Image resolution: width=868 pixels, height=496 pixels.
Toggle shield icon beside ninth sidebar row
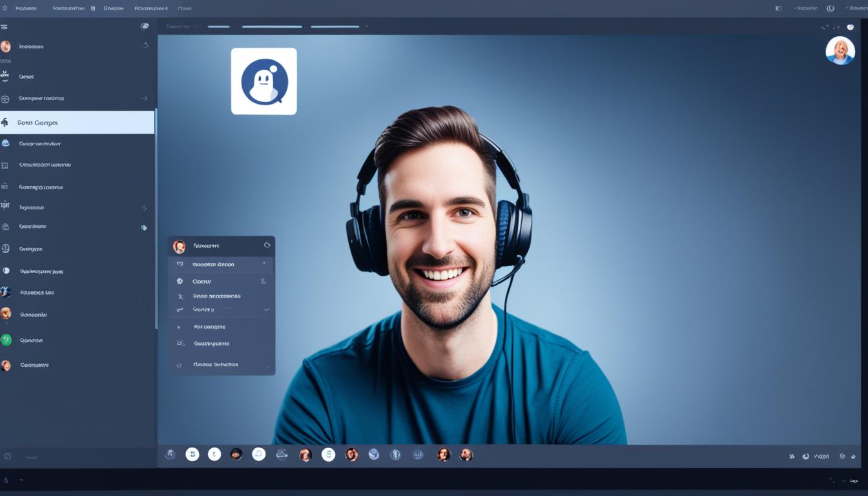[x=144, y=227]
